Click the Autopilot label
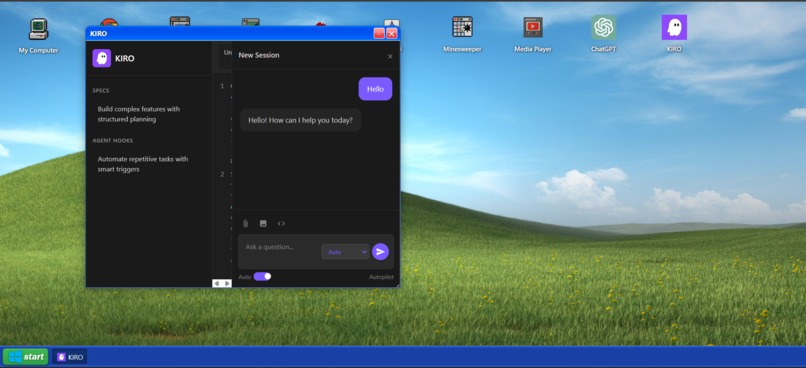Screen dimensions: 806x368 [x=381, y=277]
